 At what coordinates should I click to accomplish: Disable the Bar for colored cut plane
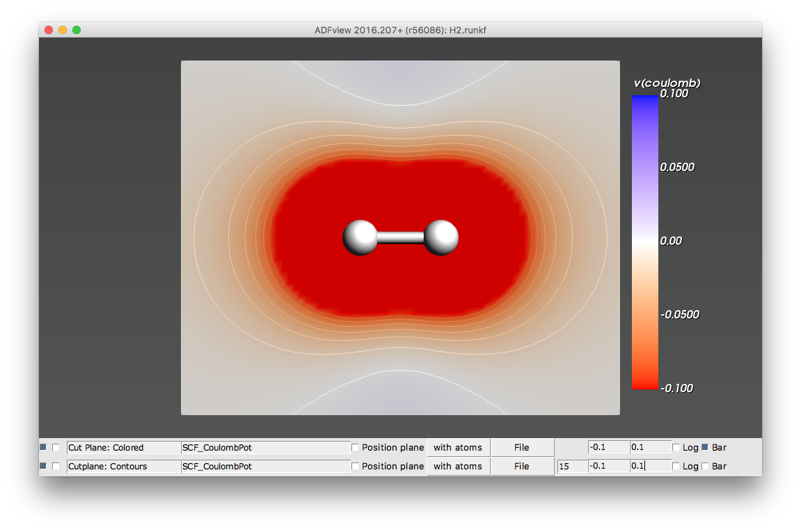coord(705,447)
